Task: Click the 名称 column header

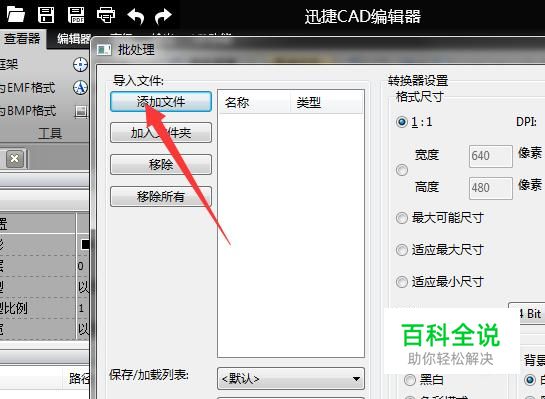Action: 254,103
